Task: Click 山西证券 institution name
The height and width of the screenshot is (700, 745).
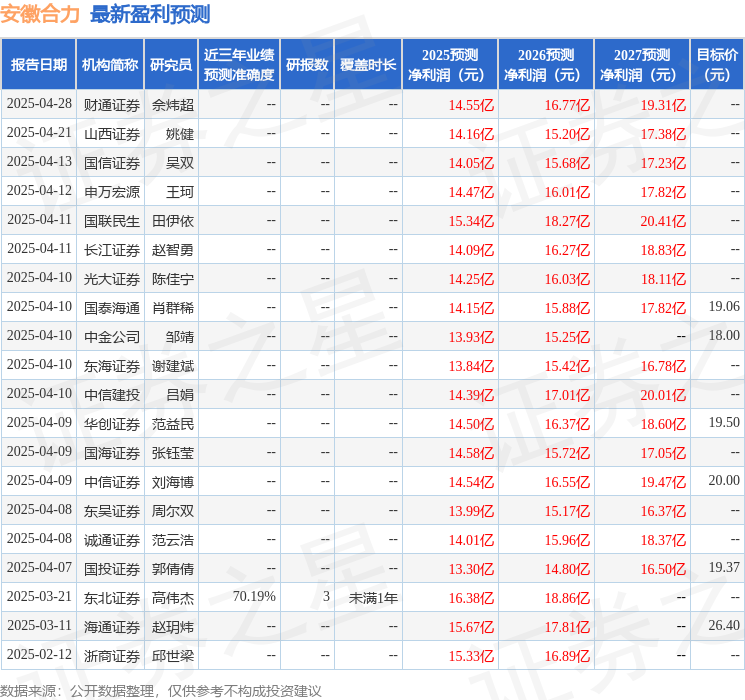Action: (112, 134)
